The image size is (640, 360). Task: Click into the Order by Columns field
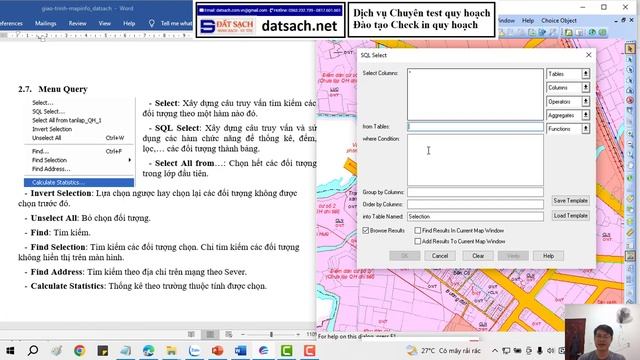point(475,204)
